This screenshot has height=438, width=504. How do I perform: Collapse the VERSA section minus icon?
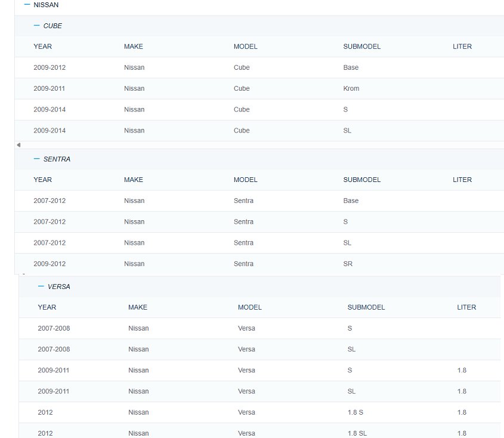pos(41,286)
